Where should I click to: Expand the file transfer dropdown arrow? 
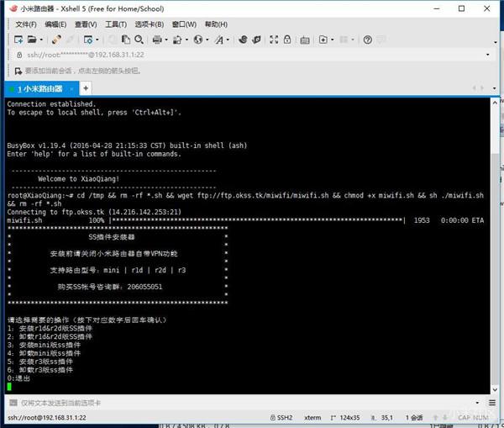point(186,40)
